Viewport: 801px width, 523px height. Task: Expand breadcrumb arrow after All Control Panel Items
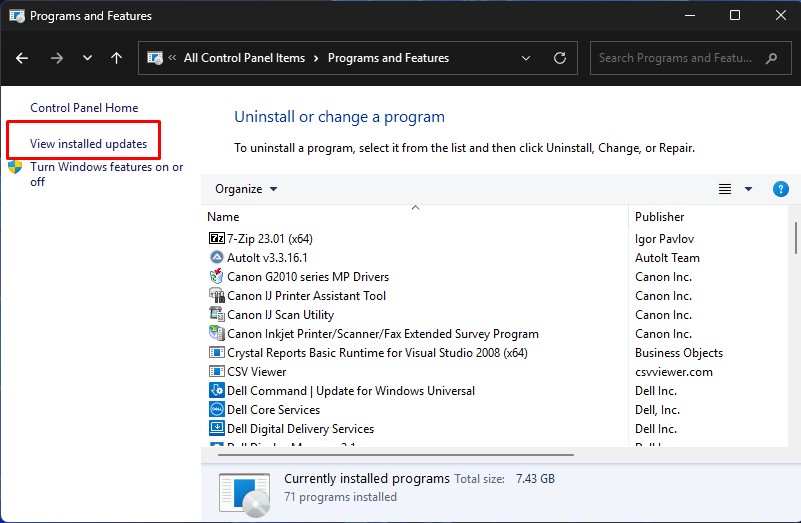point(316,58)
